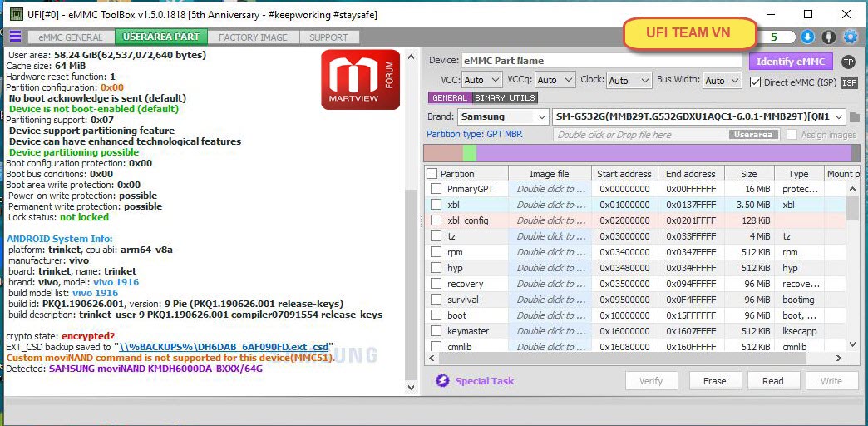The width and height of the screenshot is (868, 426).
Task: Open the purple hamburger menu
Action: [x=16, y=37]
